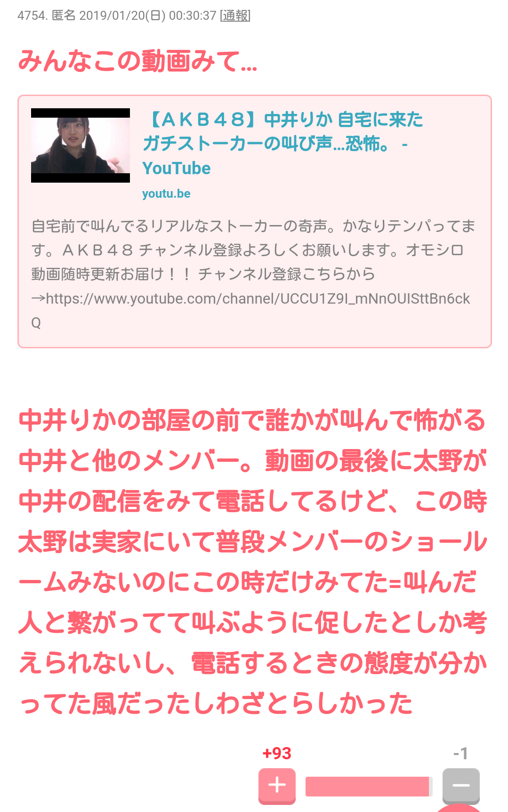Click the 2019/01/20 post timestamp

pos(148,16)
